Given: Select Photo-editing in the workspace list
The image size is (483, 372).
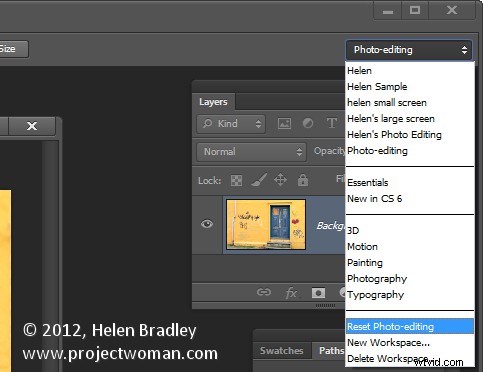Looking at the screenshot, I should pos(410,151).
